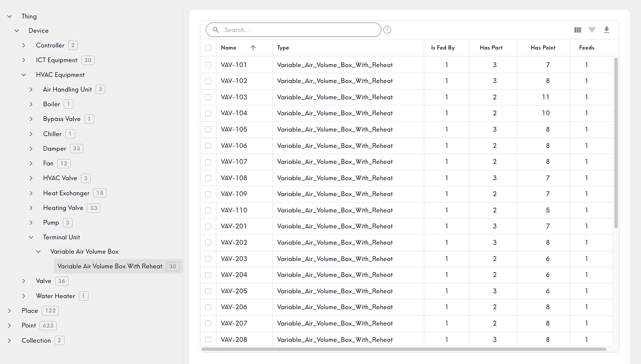The height and width of the screenshot is (364, 641).
Task: Select the Boiler tree item
Action: (51, 104)
